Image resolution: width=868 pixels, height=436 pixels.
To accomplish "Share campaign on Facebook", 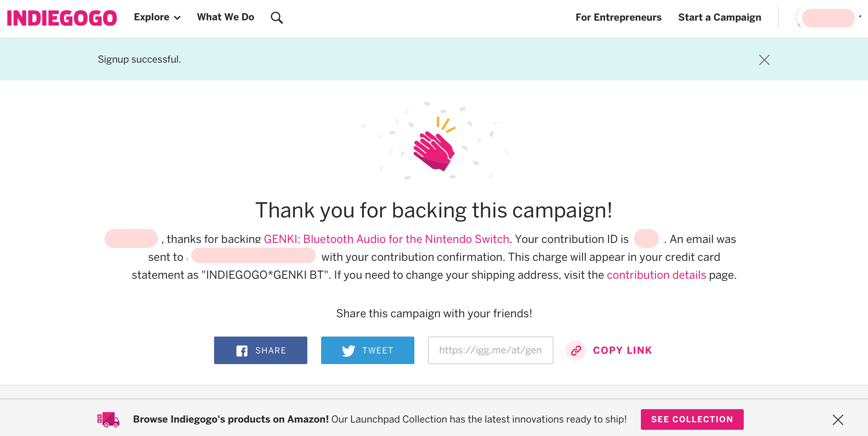I will 261,350.
